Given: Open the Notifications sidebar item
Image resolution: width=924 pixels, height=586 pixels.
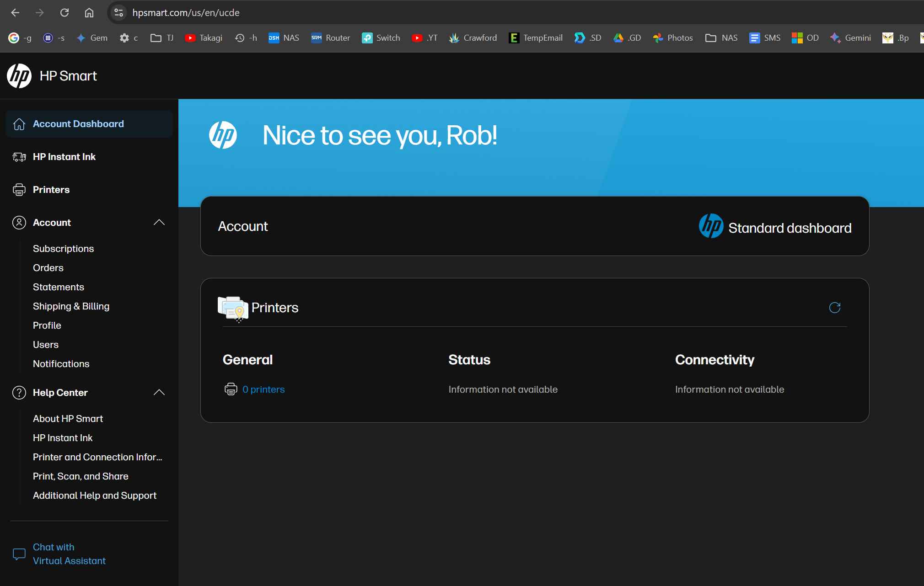Looking at the screenshot, I should (61, 364).
